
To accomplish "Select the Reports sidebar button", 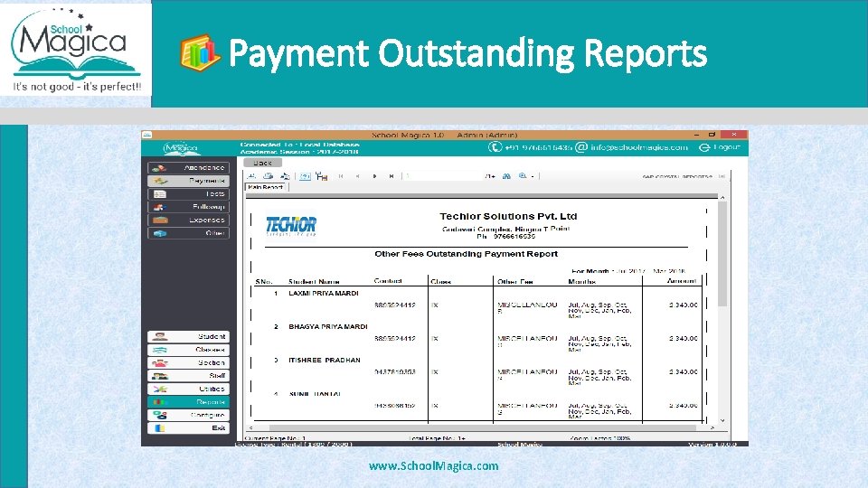I will pos(188,402).
